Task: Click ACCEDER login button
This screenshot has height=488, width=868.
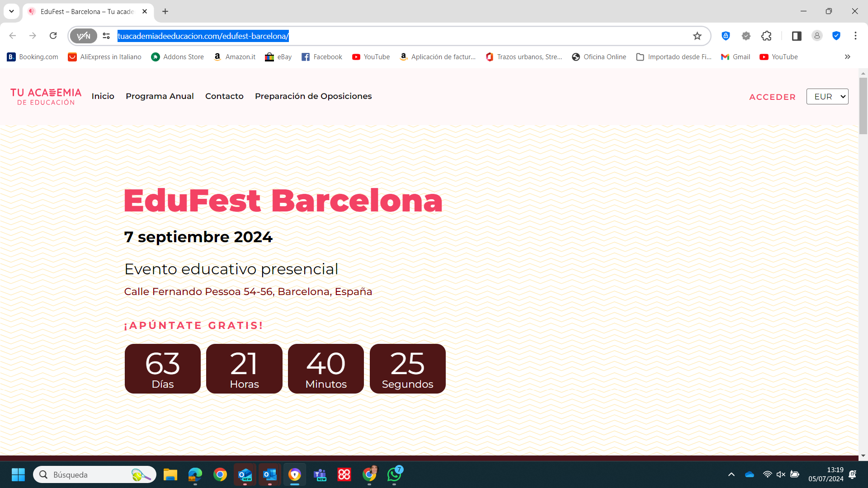Action: pos(772,97)
